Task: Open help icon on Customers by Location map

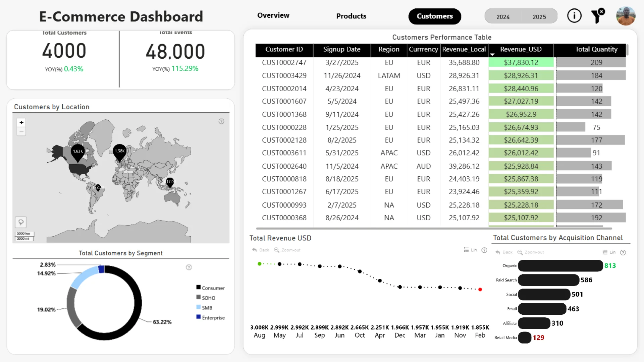Action: point(221,121)
